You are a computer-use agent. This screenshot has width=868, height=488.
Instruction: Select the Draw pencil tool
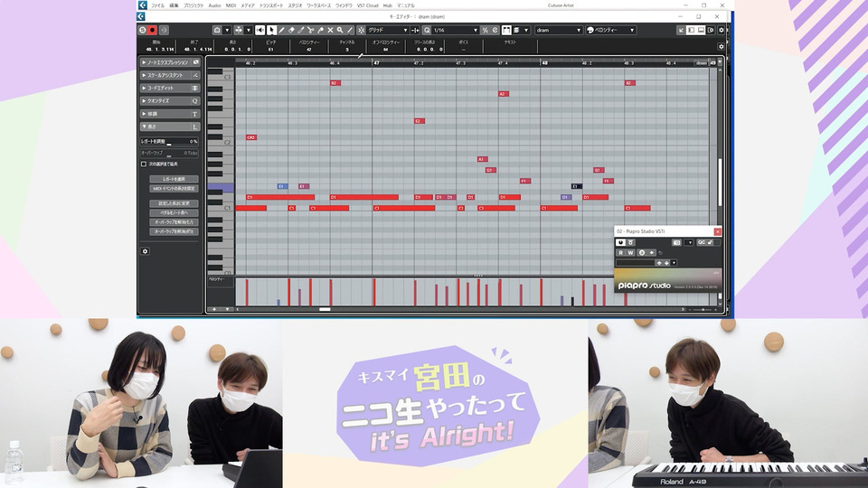282,30
